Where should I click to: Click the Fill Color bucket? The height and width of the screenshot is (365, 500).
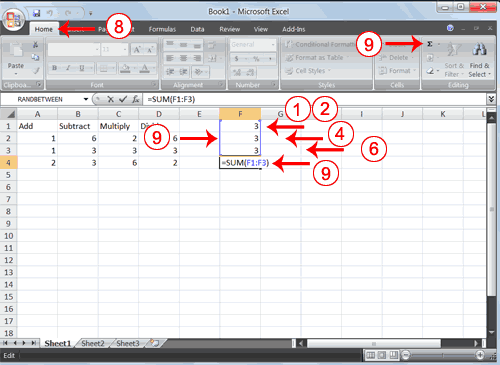pyautogui.click(x=125, y=68)
